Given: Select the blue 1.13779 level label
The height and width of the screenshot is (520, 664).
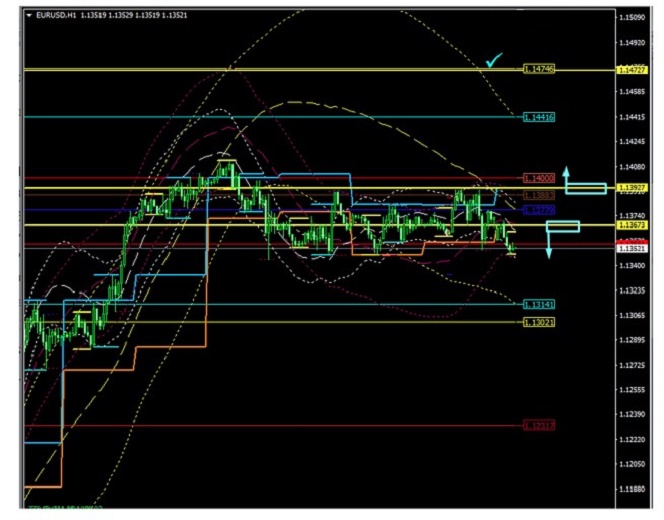Looking at the screenshot, I should pyautogui.click(x=539, y=210).
